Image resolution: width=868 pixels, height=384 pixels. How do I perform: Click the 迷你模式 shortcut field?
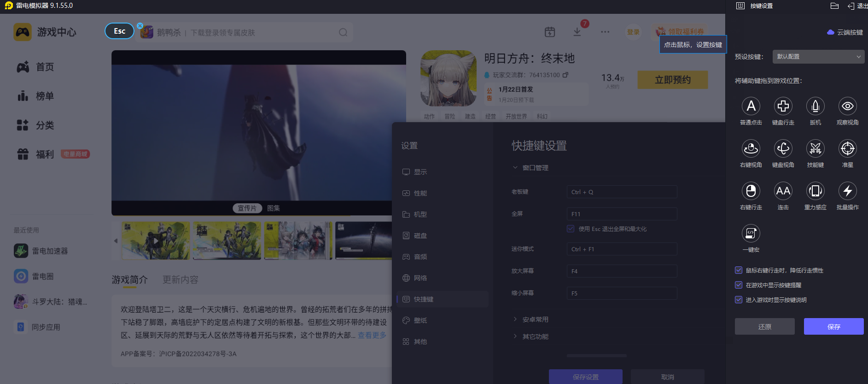pos(622,249)
